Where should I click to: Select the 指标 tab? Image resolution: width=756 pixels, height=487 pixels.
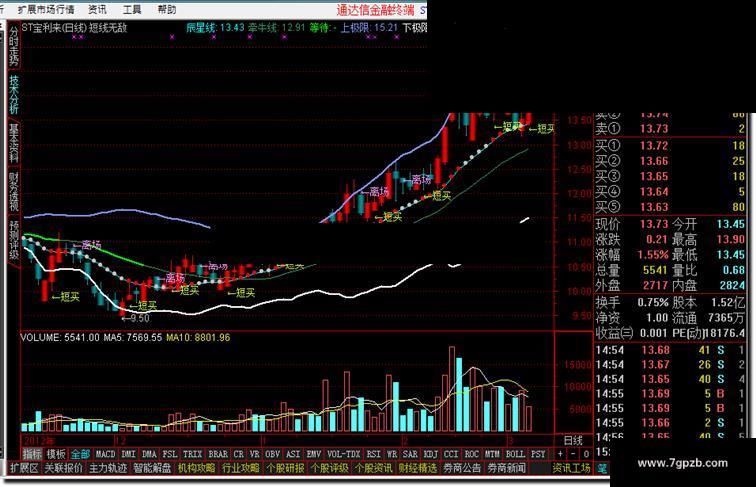pyautogui.click(x=32, y=454)
